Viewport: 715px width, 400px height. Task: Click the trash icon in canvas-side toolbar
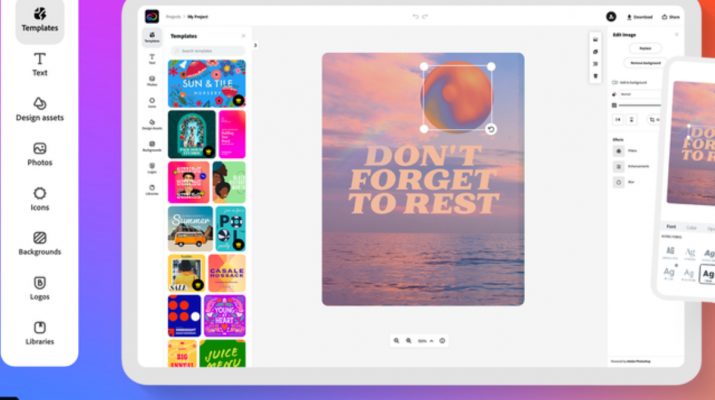click(x=595, y=76)
